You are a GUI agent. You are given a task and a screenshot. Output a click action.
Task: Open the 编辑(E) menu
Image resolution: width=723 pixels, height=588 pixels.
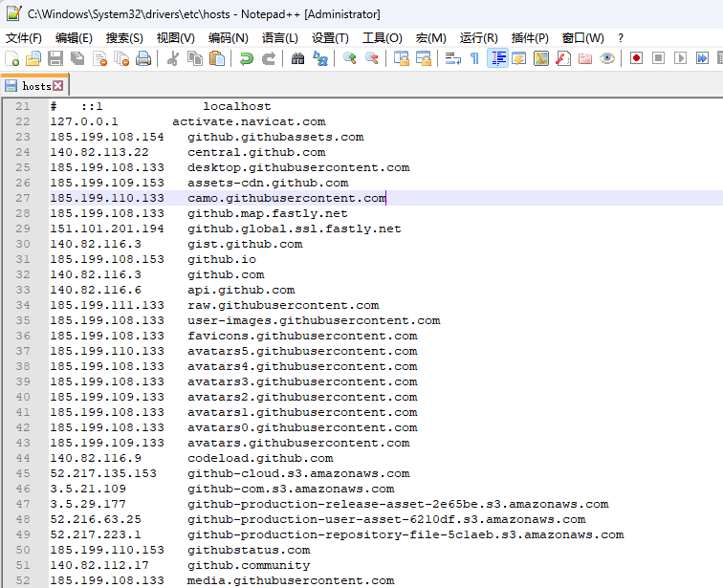click(x=74, y=38)
